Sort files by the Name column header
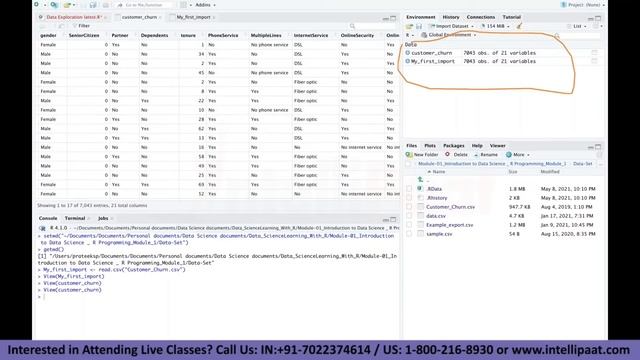640x360 pixels. tap(438, 172)
